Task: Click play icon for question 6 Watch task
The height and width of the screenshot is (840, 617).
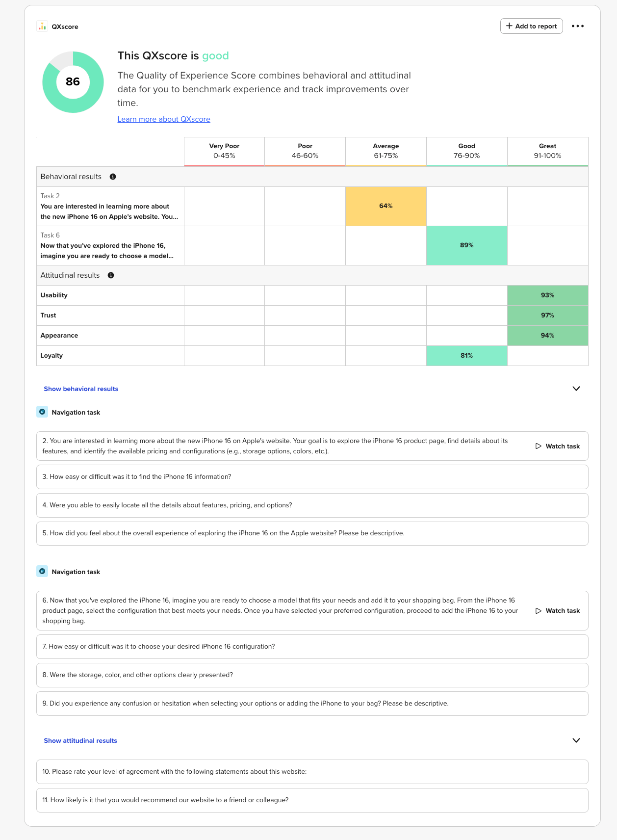Action: (x=539, y=611)
